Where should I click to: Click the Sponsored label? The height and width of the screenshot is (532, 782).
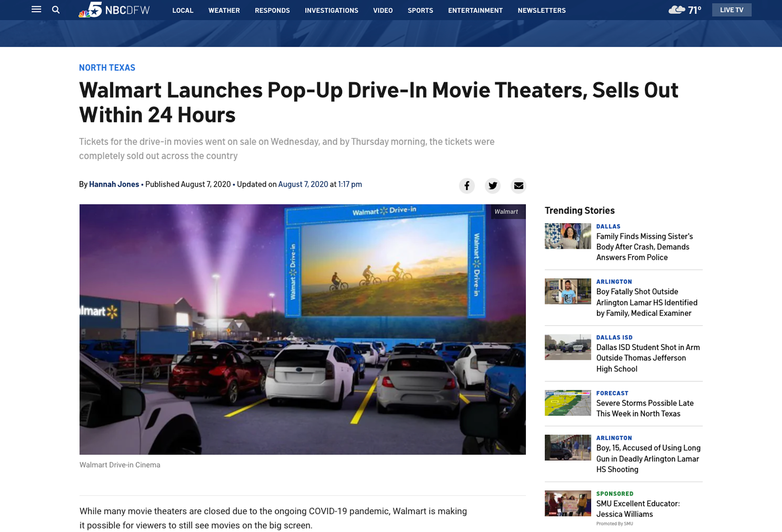[615, 493]
